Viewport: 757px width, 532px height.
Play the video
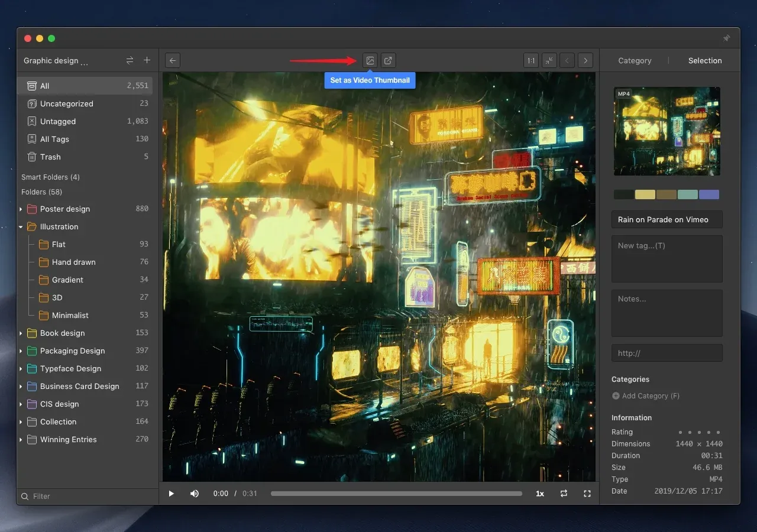pos(171,494)
